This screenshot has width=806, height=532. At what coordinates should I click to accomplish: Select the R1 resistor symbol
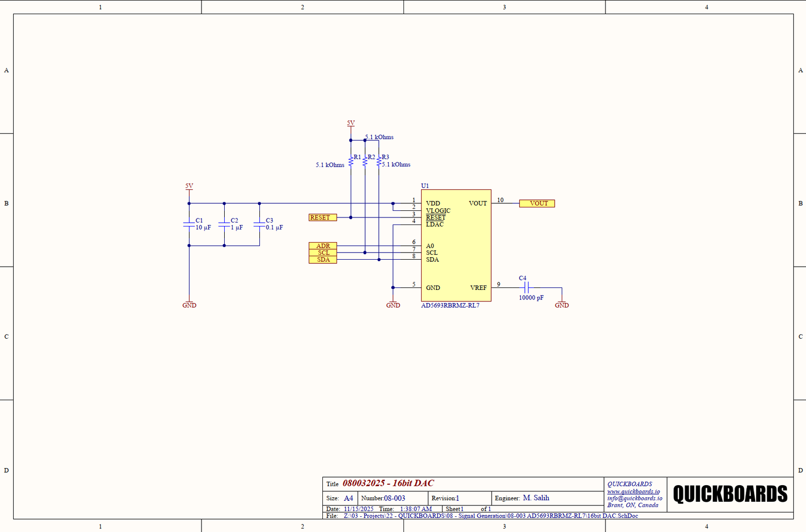[x=351, y=161]
